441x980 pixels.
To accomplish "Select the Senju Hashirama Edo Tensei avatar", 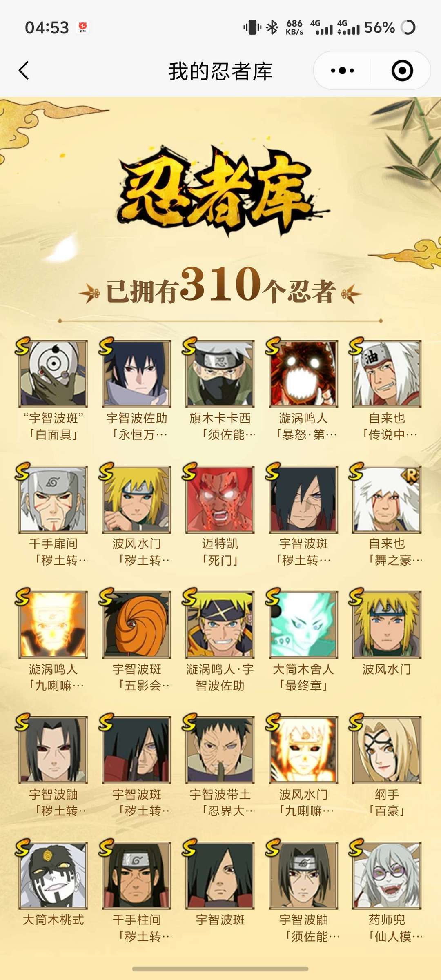I will pyautogui.click(x=137, y=875).
